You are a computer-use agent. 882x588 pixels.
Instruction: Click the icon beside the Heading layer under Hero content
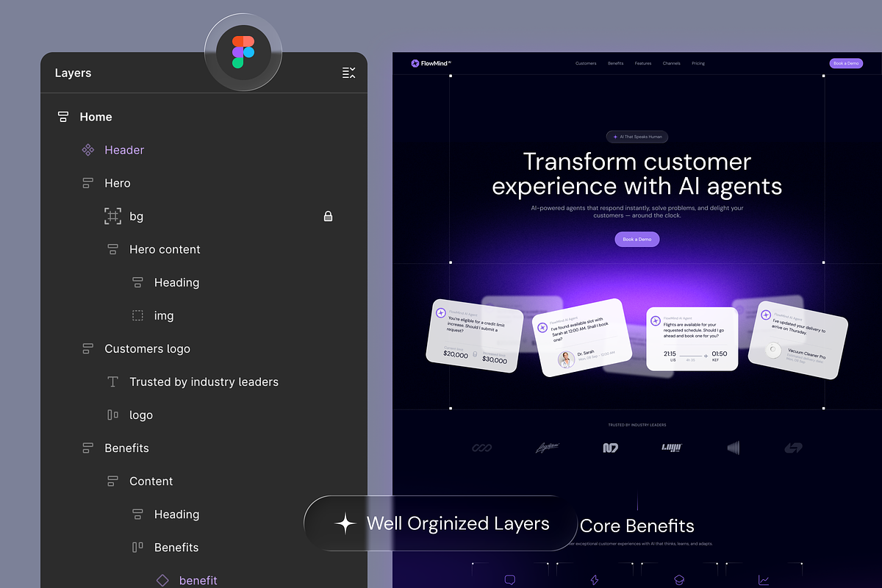pyautogui.click(x=137, y=282)
